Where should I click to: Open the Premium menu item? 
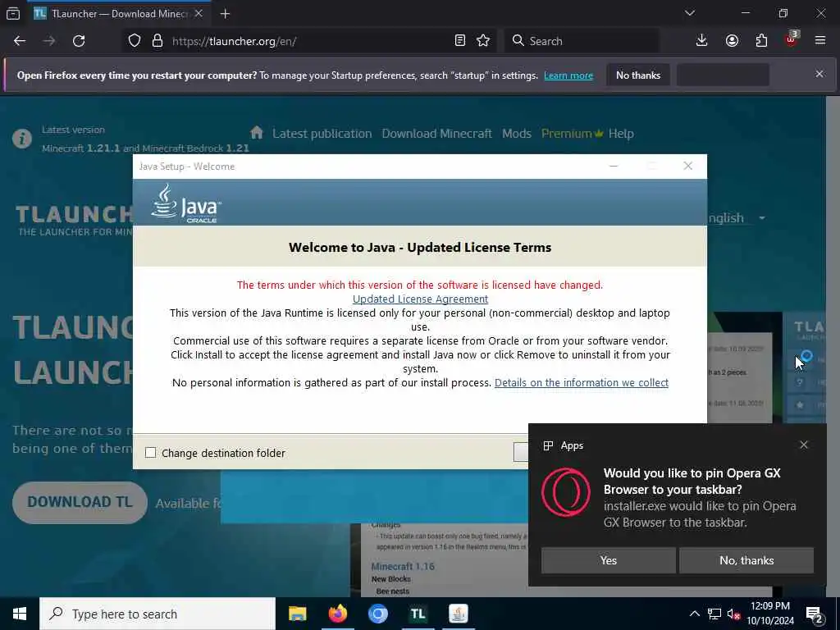click(572, 134)
